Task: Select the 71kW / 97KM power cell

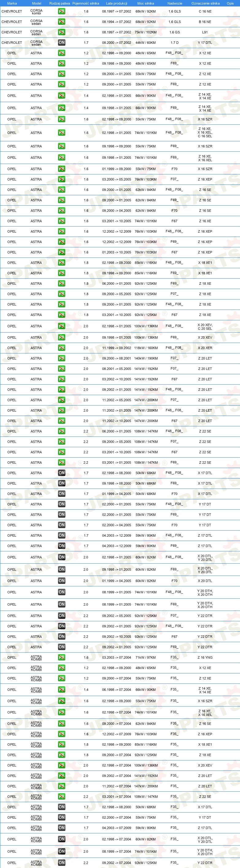Action: click(x=145, y=657)
